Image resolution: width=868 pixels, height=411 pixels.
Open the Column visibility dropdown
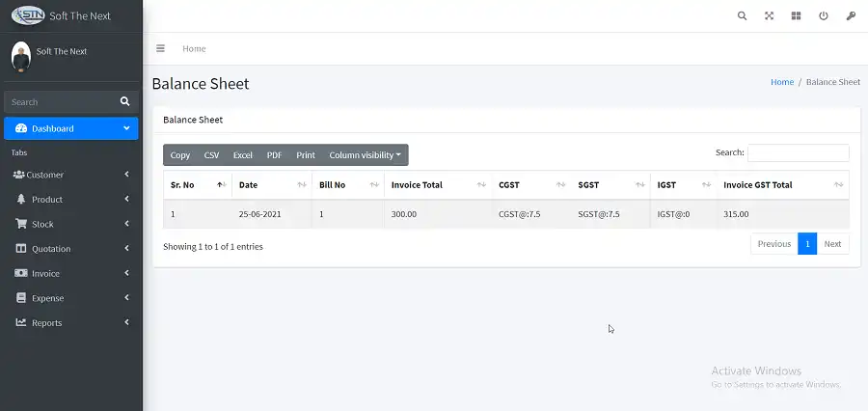click(x=365, y=155)
